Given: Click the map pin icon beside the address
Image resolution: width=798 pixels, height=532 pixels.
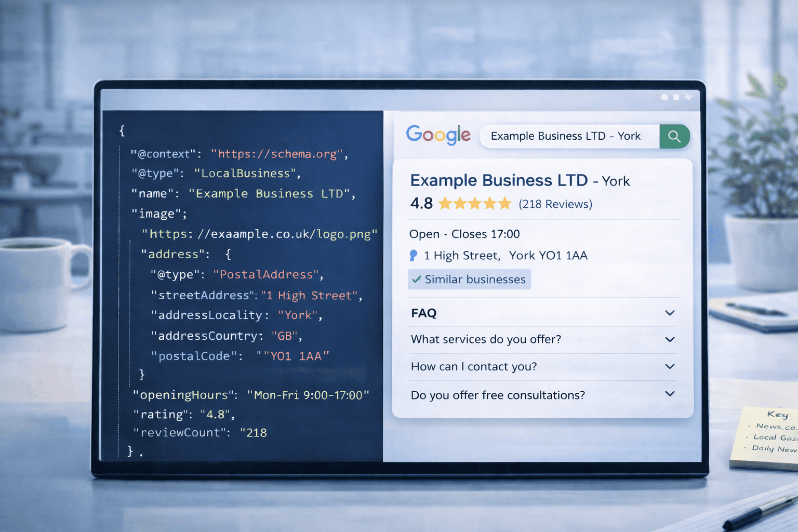Looking at the screenshot, I should pos(414,255).
